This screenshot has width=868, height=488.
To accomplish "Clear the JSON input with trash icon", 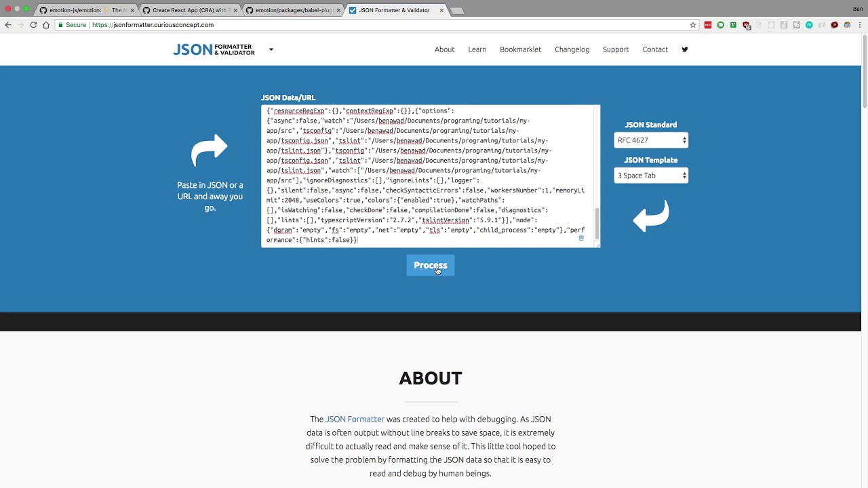I will pyautogui.click(x=581, y=238).
